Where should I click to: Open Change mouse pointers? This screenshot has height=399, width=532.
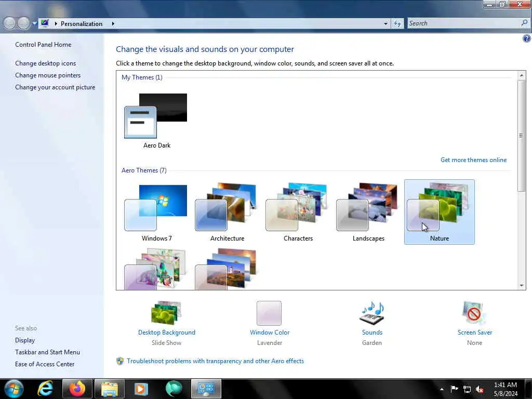point(48,75)
